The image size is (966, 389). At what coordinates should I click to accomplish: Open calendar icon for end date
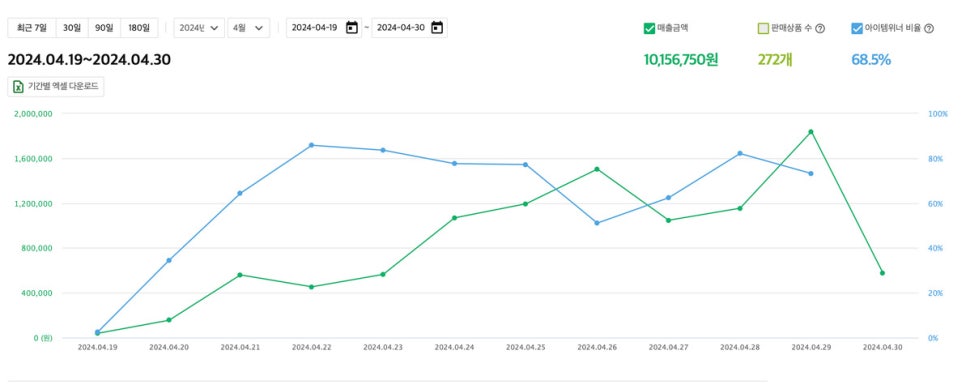[x=437, y=28]
